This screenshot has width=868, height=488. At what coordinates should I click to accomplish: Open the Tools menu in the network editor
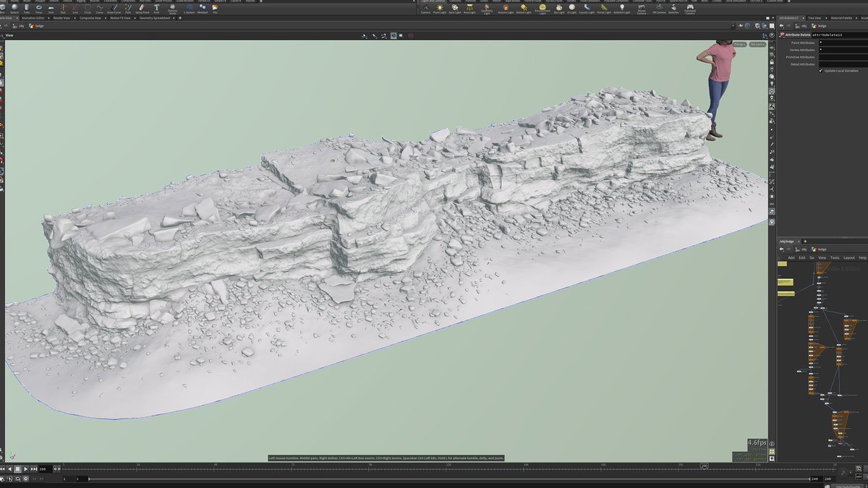click(835, 257)
